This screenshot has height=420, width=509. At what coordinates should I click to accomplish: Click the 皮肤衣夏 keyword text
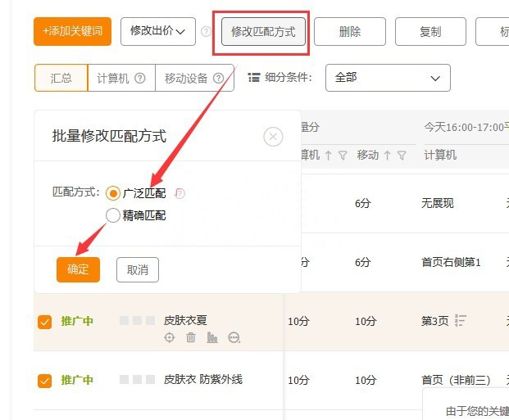[x=185, y=320]
